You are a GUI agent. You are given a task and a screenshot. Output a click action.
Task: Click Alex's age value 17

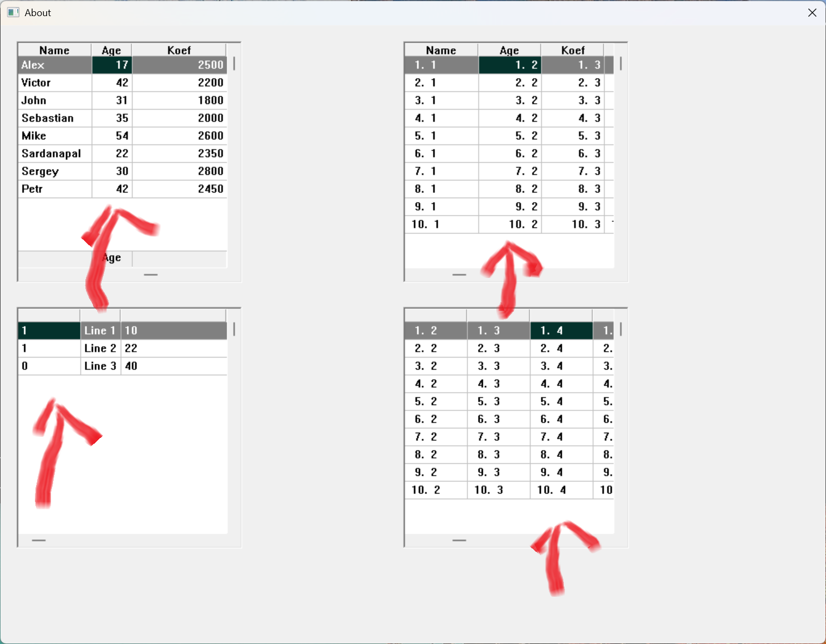[x=112, y=65]
